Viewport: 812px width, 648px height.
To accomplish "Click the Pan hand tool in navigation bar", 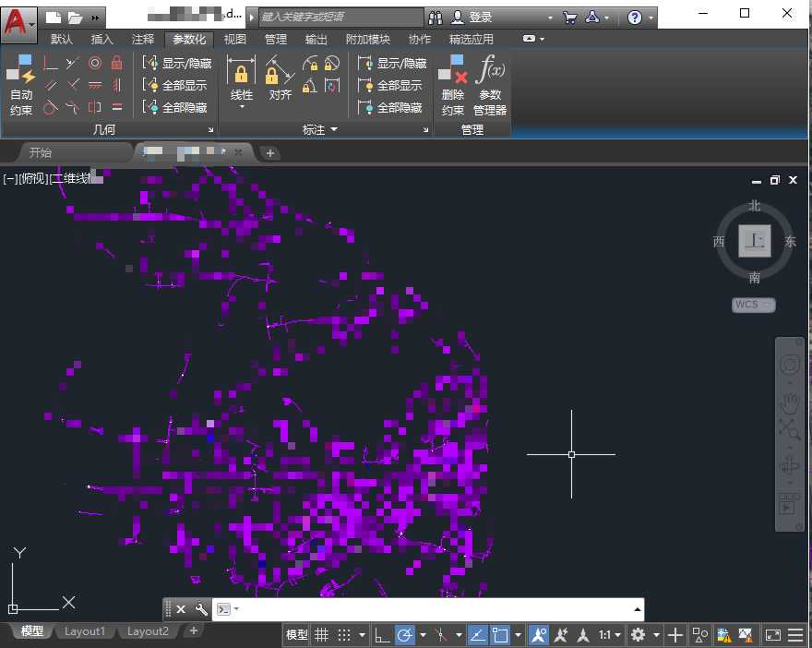I will click(x=789, y=402).
